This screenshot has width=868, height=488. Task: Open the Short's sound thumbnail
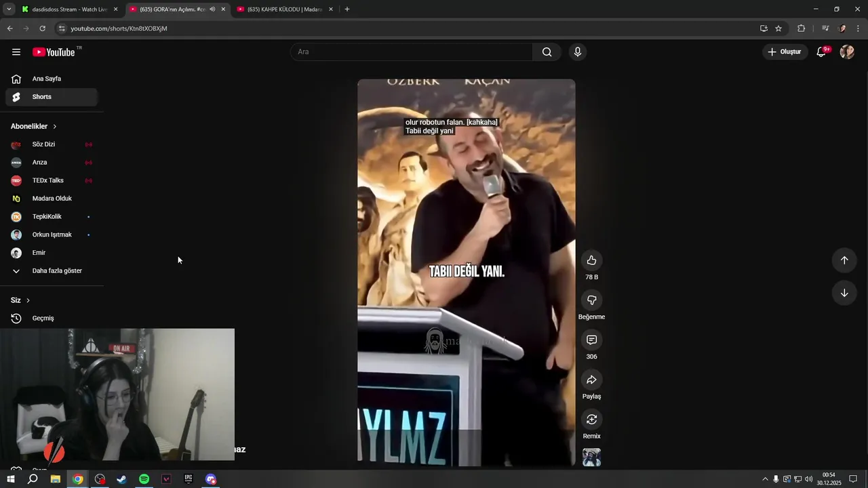591,457
